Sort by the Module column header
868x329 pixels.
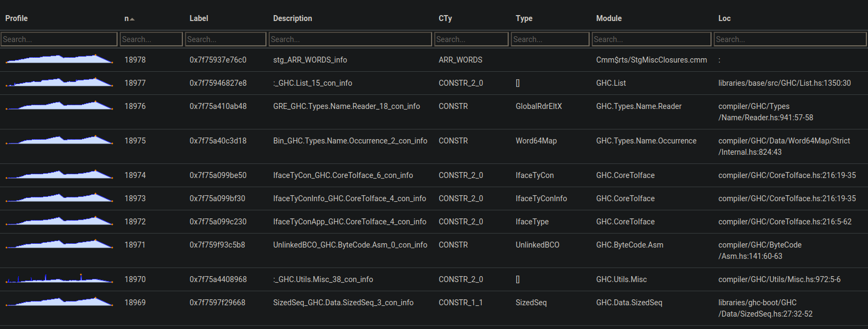pyautogui.click(x=609, y=18)
